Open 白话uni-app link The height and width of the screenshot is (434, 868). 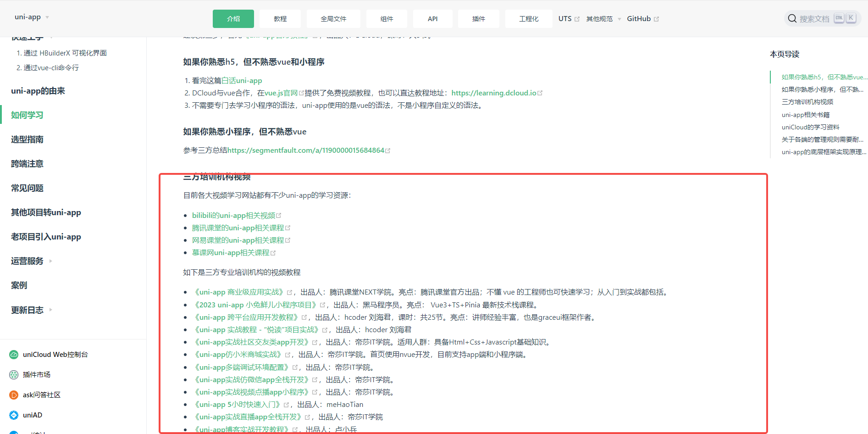[x=242, y=81]
